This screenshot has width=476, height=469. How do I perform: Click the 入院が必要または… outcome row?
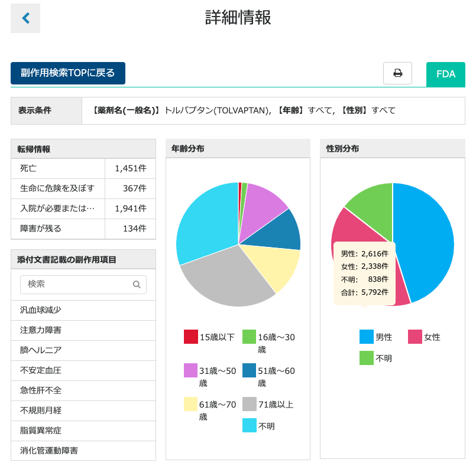click(83, 209)
